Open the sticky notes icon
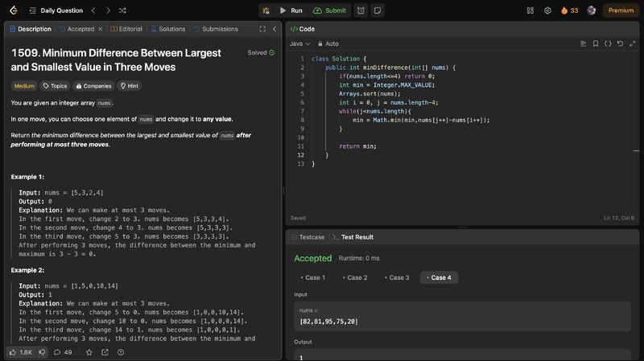 (x=378, y=10)
